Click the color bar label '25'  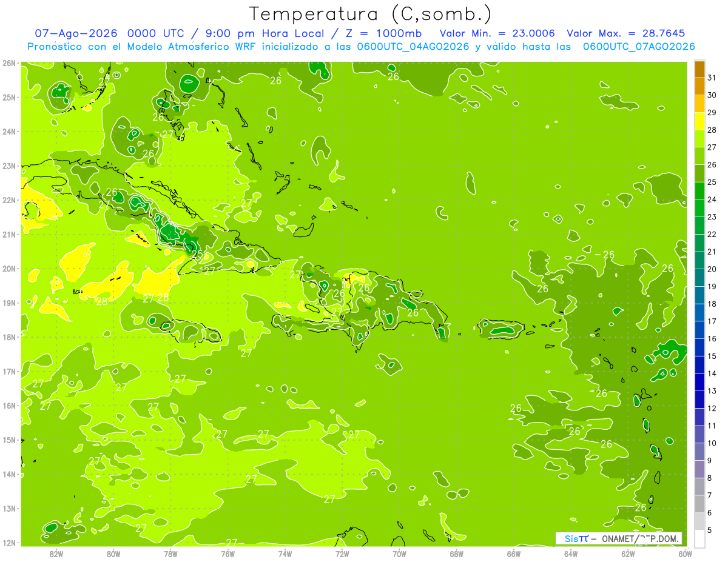(x=712, y=182)
